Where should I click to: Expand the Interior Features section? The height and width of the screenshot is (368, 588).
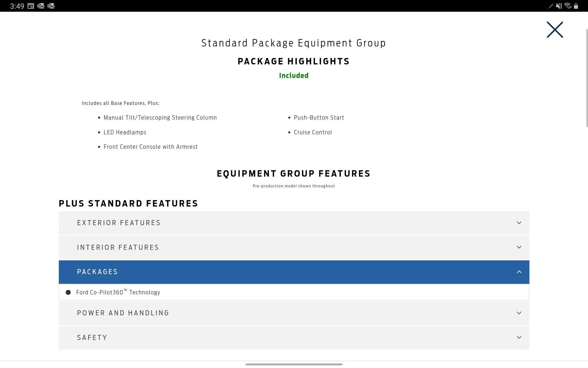click(294, 248)
